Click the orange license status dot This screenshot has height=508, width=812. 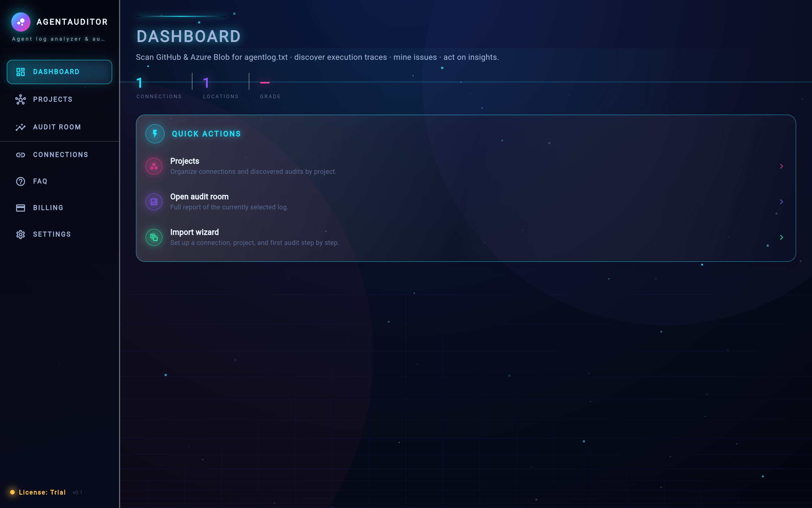point(12,492)
